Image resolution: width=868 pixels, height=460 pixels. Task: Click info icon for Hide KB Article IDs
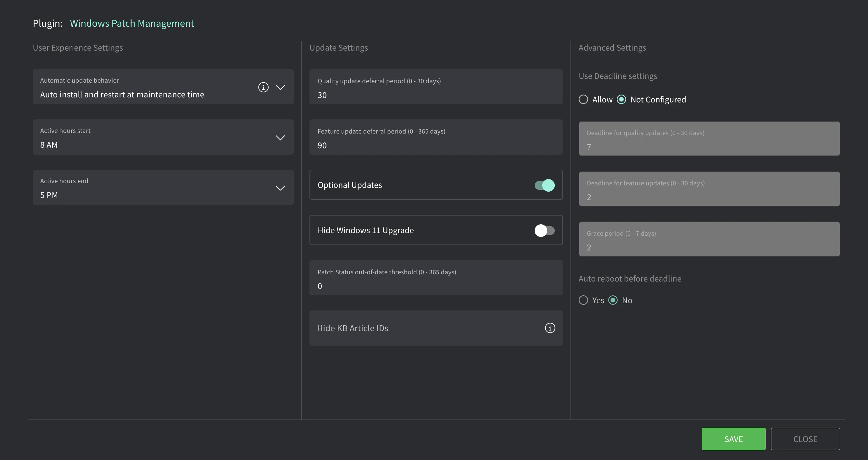click(550, 328)
